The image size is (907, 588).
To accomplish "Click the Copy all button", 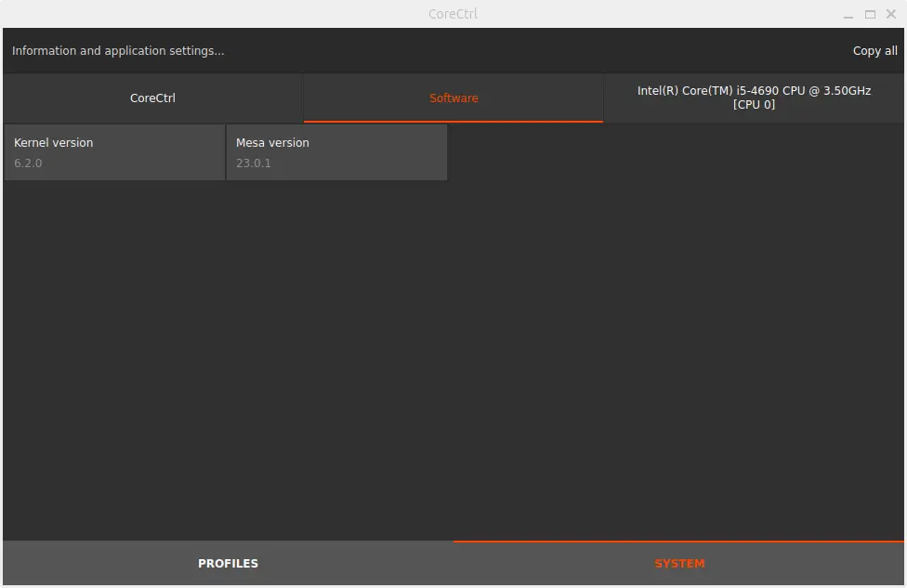I will 874,51.
